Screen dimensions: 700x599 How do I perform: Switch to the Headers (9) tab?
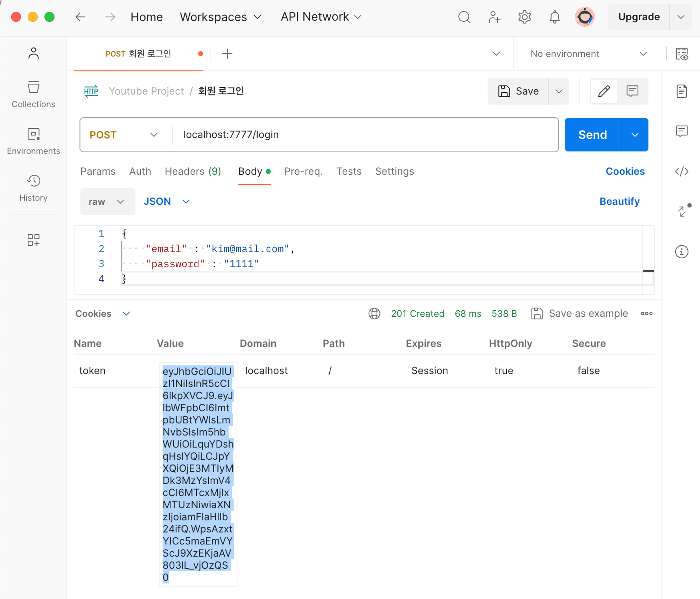click(192, 172)
